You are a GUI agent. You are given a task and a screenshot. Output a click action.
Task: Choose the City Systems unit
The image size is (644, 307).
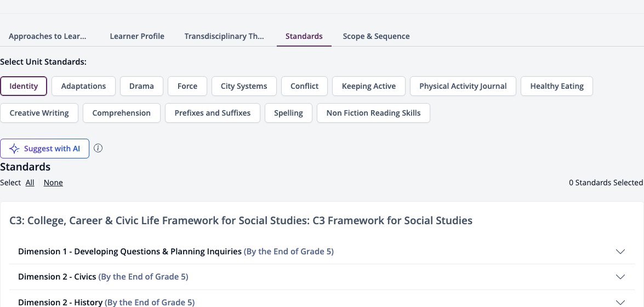[x=244, y=86]
